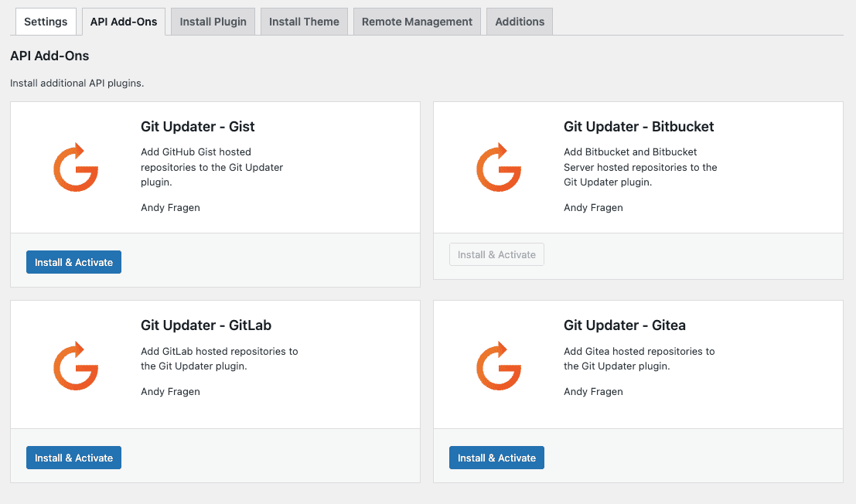Open the Additions tab
This screenshot has width=856, height=504.
(519, 21)
